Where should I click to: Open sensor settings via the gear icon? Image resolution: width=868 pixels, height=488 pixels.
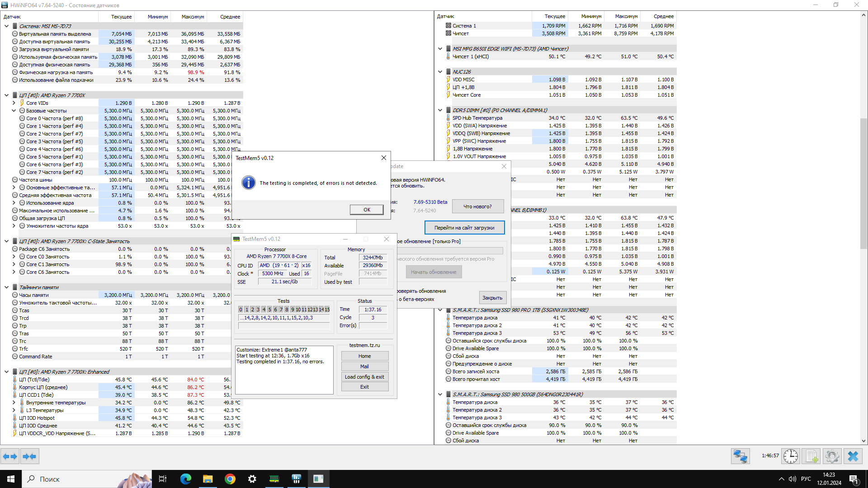click(x=832, y=456)
